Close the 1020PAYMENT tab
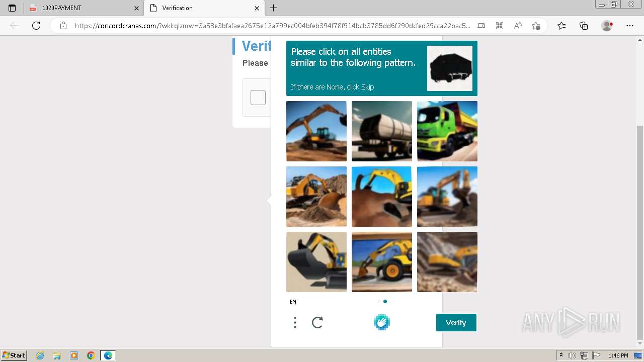 point(136,8)
